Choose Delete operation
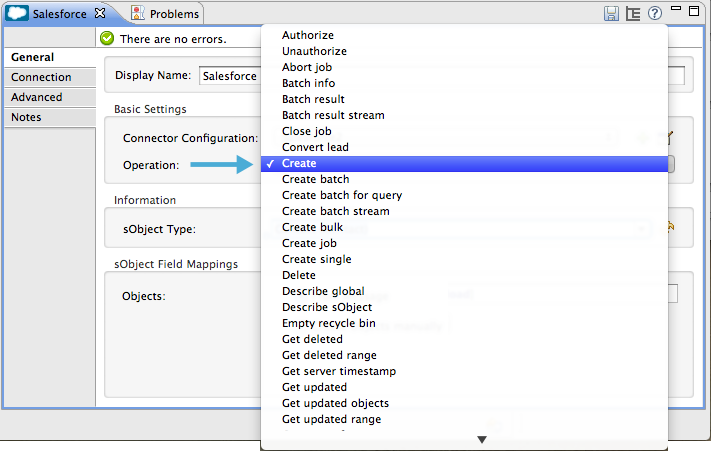The height and width of the screenshot is (451, 711). [464, 275]
